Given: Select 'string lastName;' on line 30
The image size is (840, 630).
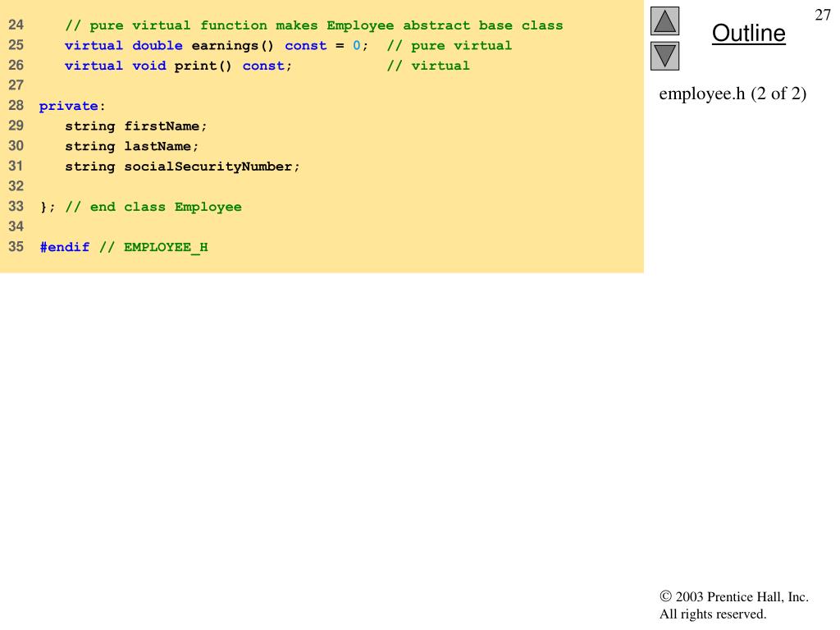Looking at the screenshot, I should point(132,146).
